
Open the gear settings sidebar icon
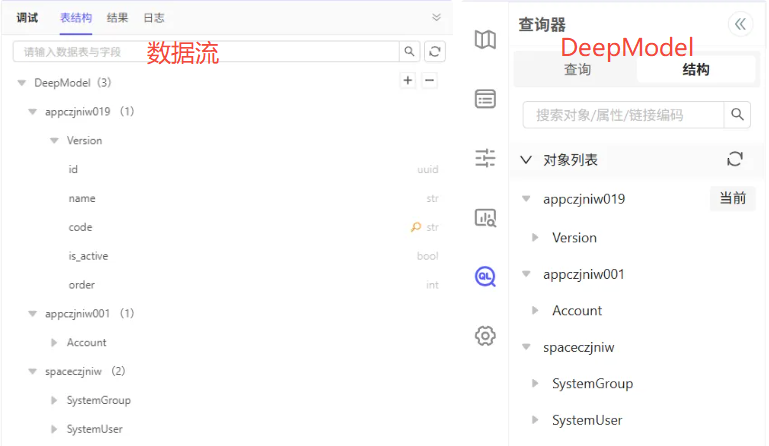(485, 336)
